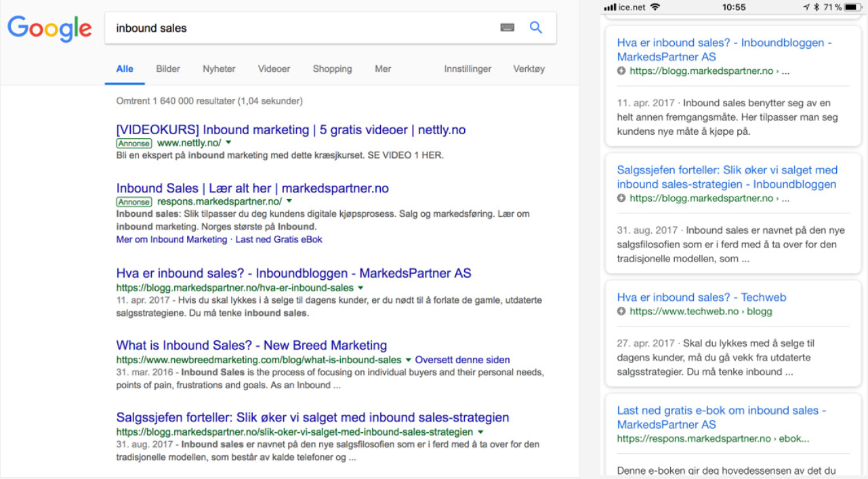
Task: Click the Google logo
Action: (49, 28)
